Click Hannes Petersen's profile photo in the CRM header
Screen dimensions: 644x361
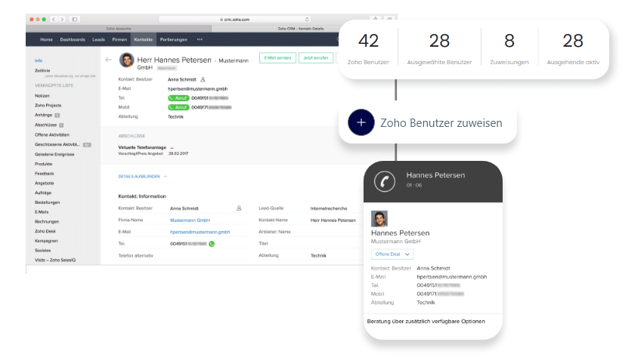click(x=126, y=60)
